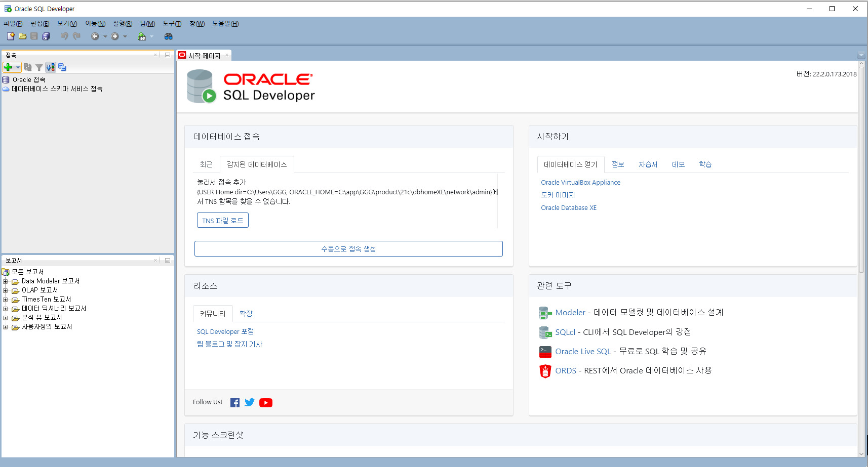Open the SQL Worksheet icon
Viewport: 868px width, 467px height.
142,36
